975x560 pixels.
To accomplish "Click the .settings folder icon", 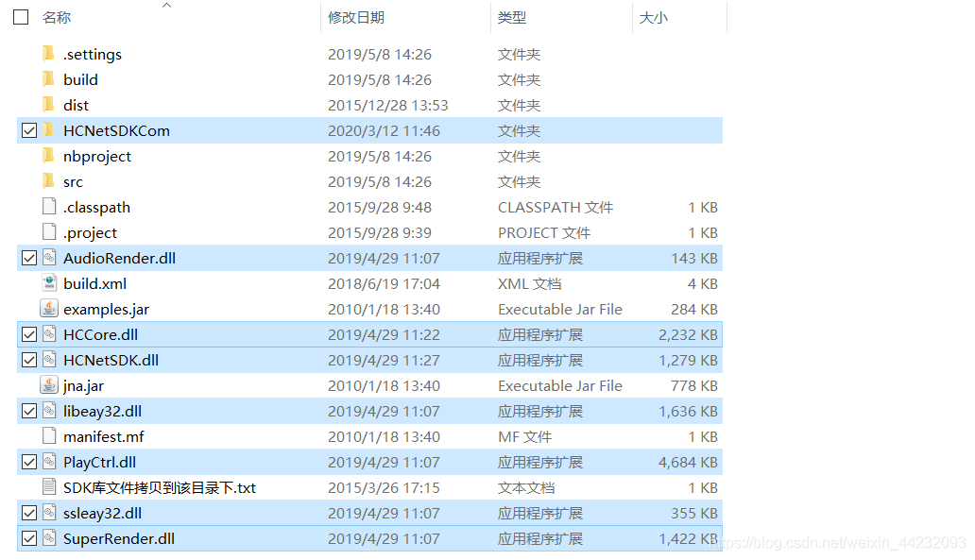I will click(x=48, y=54).
